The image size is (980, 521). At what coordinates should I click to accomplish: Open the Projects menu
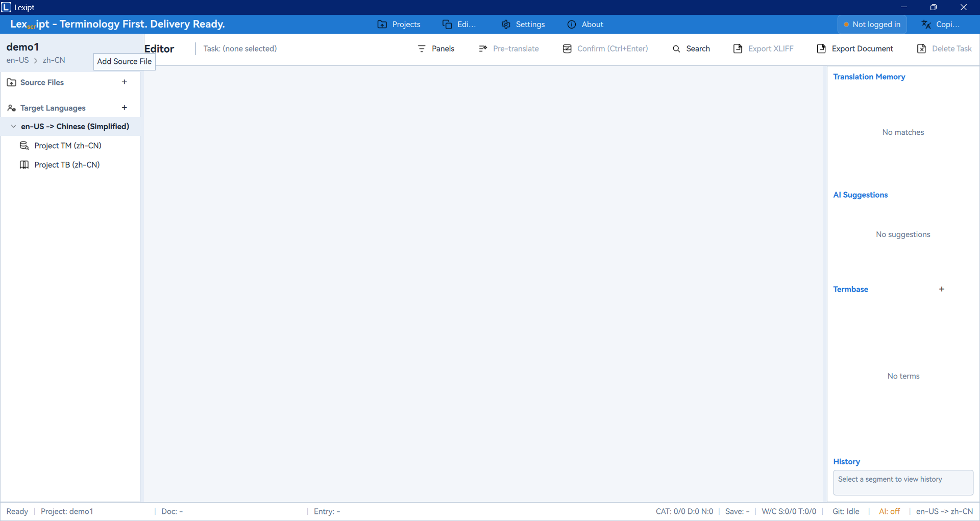click(399, 25)
